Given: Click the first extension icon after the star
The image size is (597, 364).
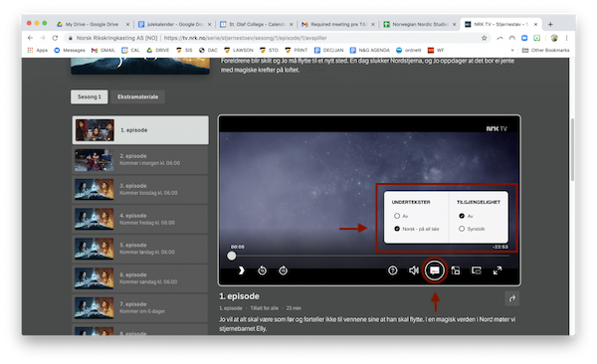Looking at the screenshot, I should 499,38.
